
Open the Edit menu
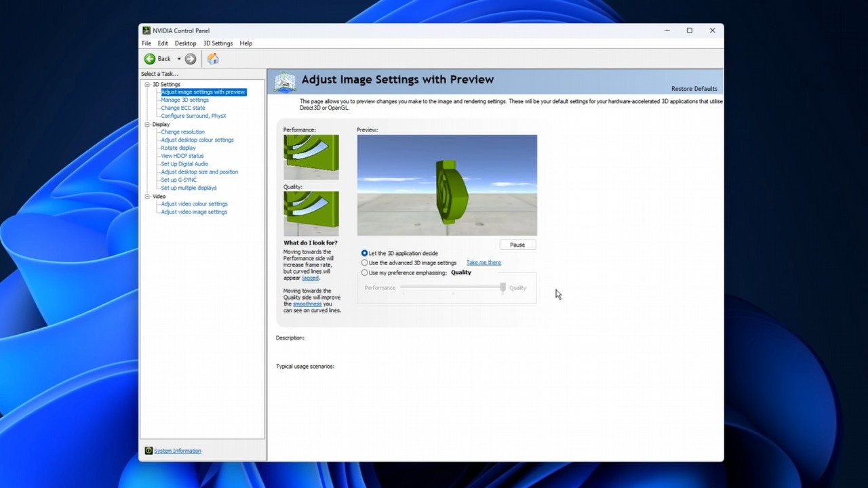pyautogui.click(x=163, y=43)
